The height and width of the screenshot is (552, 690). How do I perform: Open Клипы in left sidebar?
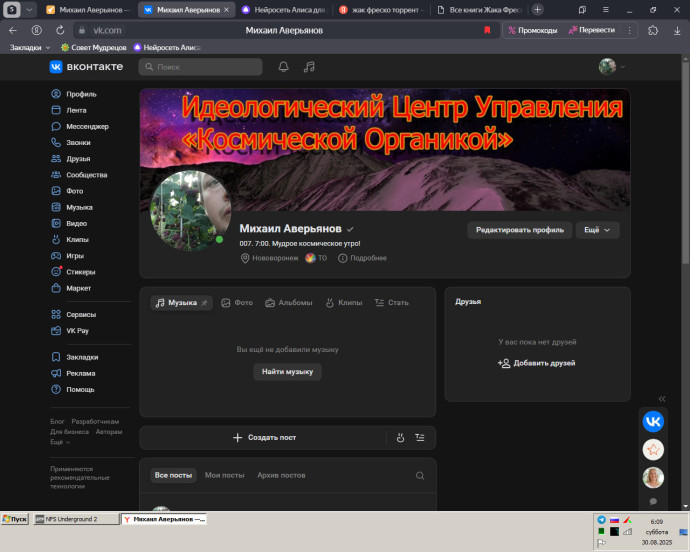tap(70, 239)
